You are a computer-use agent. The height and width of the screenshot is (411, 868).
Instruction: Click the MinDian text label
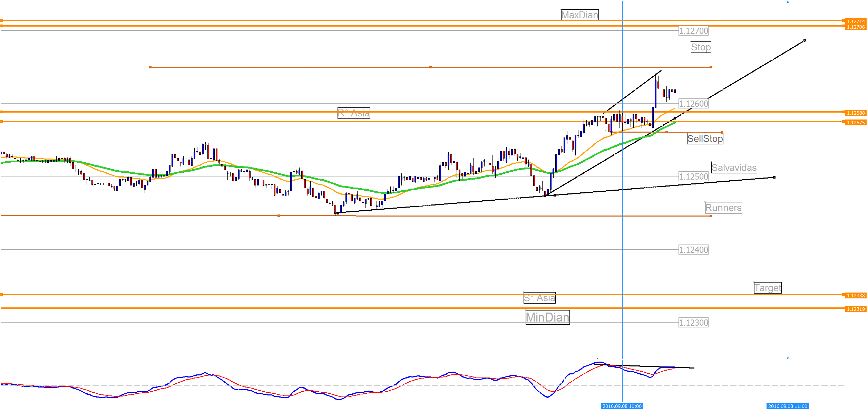pyautogui.click(x=547, y=317)
